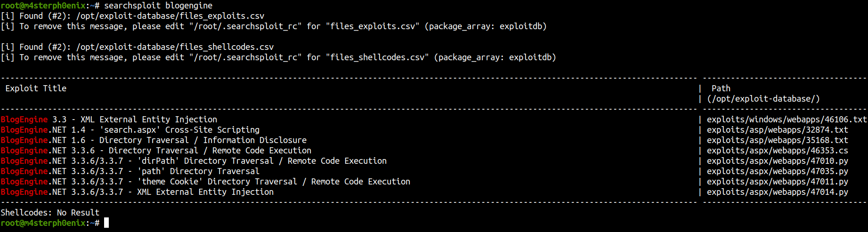Select the 'theme Cookie' Directory Traversal entry
The height and width of the screenshot is (232, 868).
pos(205,182)
